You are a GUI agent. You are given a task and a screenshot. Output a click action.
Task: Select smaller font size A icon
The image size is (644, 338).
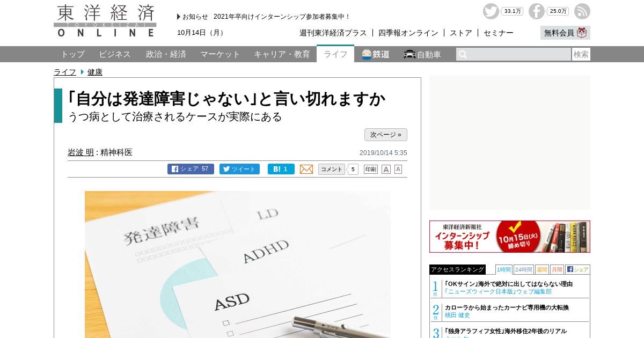398,169
